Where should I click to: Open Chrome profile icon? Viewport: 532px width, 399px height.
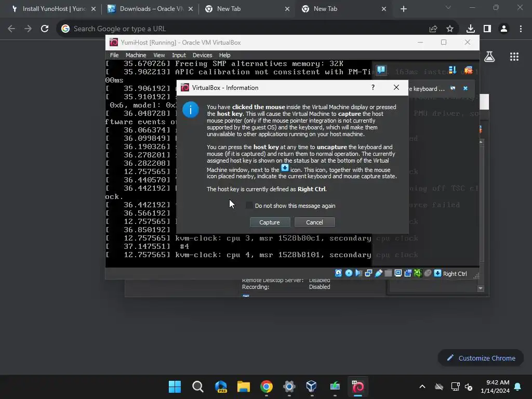(x=504, y=29)
